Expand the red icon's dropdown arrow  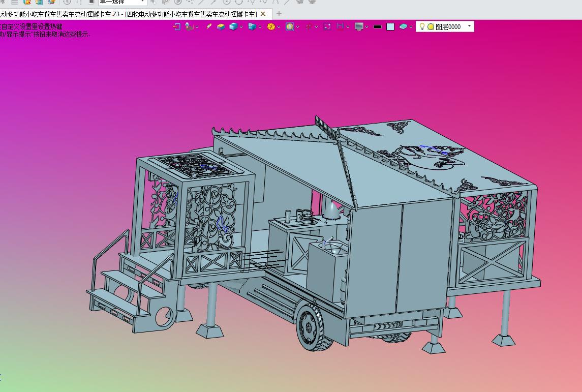[317, 27]
